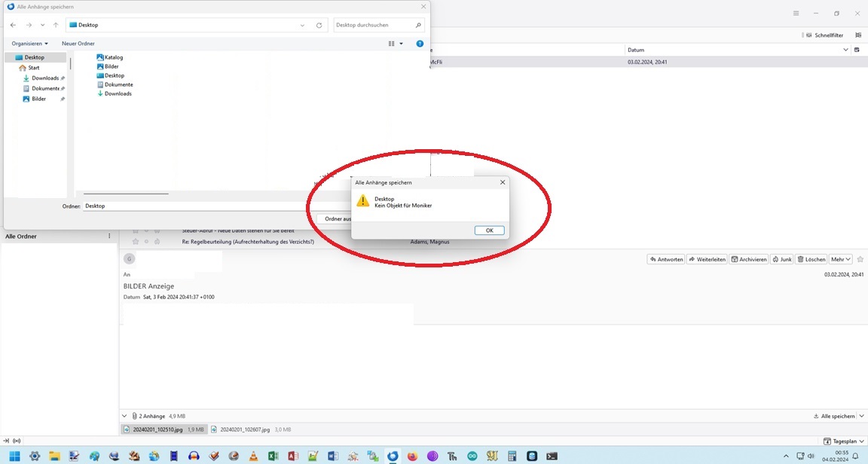The width and height of the screenshot is (868, 464).
Task: Go back in the save dialog
Action: coord(14,25)
